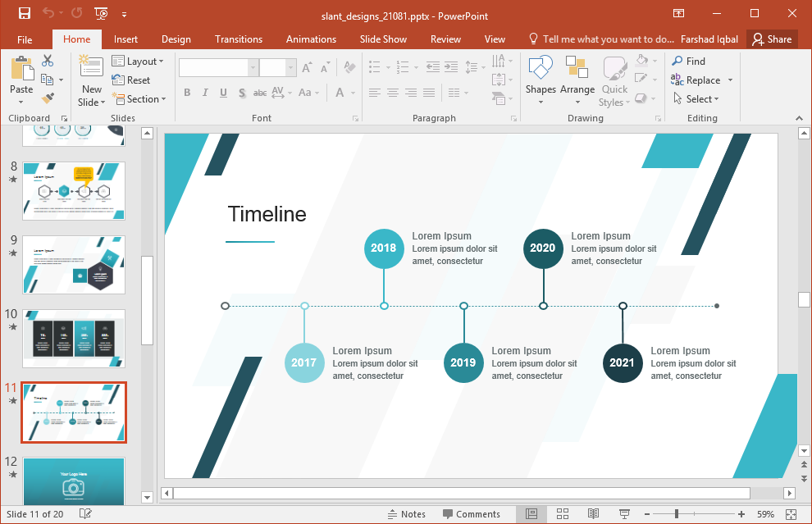This screenshot has height=524, width=812.
Task: Select the slide 10 thumbnail
Action: (x=74, y=339)
